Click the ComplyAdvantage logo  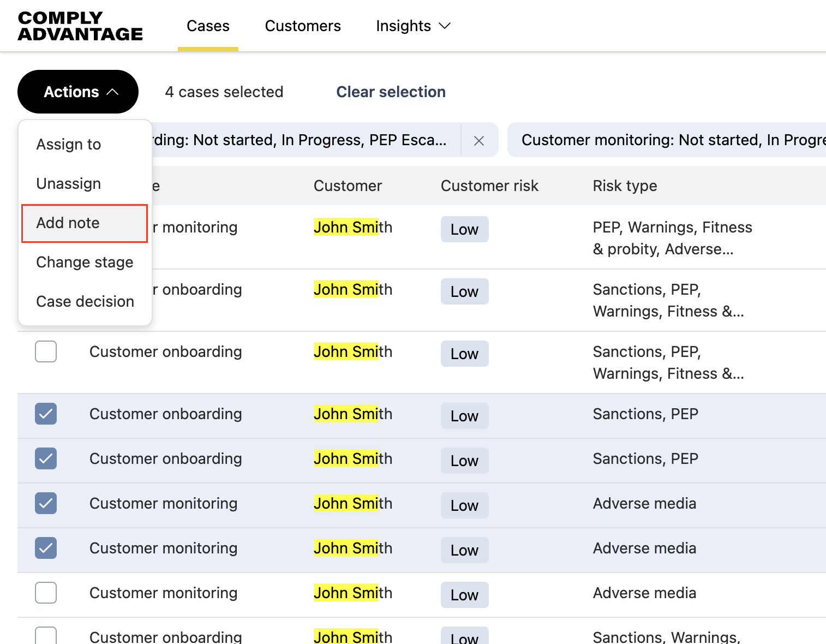[x=80, y=26]
